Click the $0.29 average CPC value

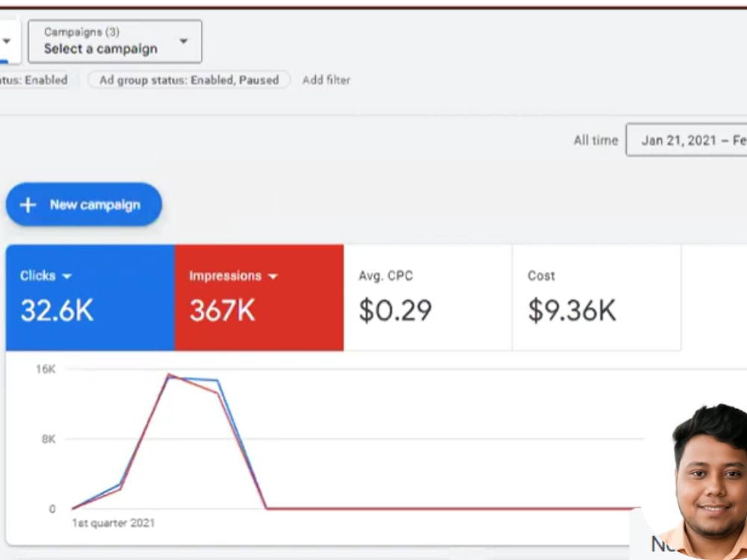[395, 311]
